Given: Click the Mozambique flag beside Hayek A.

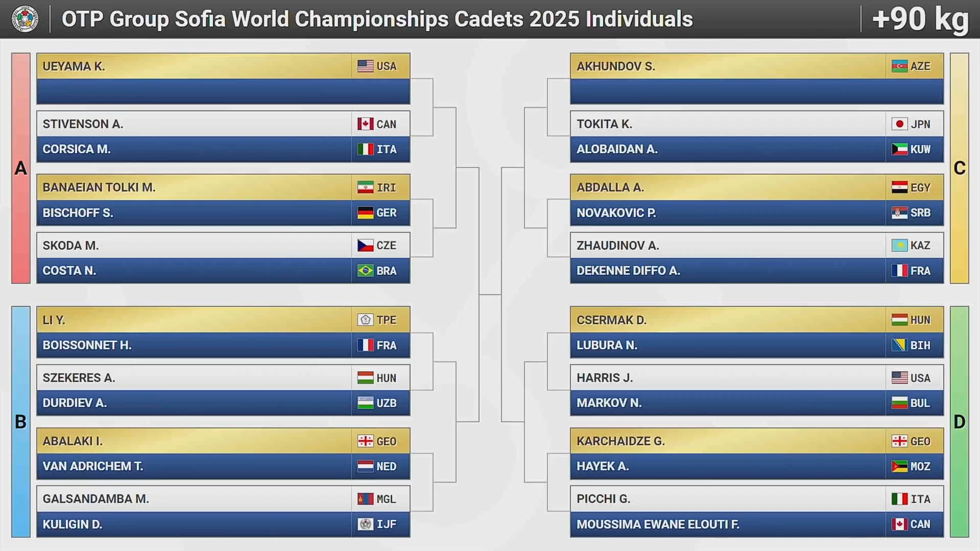Looking at the screenshot, I should coord(899,466).
